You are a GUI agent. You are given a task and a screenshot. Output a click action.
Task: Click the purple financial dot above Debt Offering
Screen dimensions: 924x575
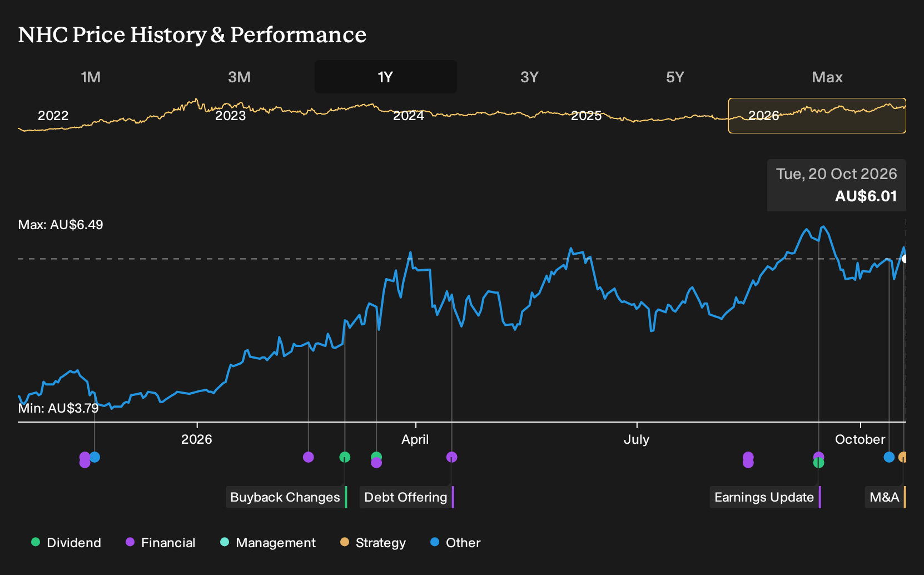tap(451, 457)
